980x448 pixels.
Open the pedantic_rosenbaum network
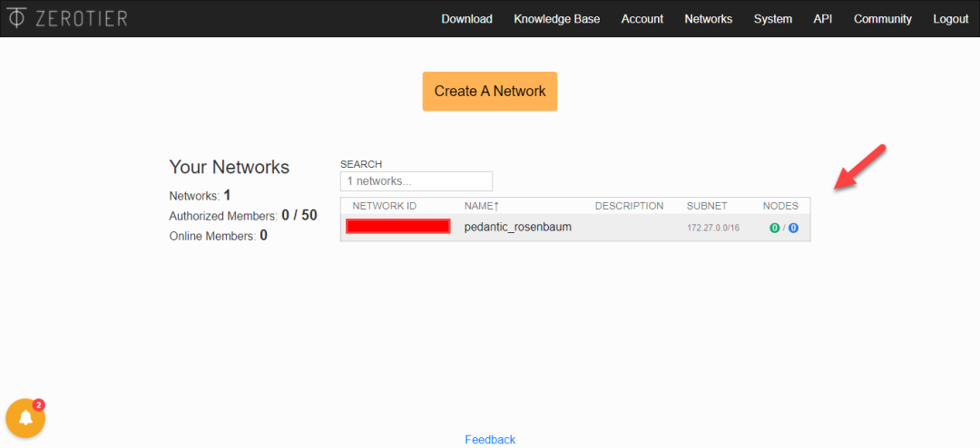tap(518, 228)
